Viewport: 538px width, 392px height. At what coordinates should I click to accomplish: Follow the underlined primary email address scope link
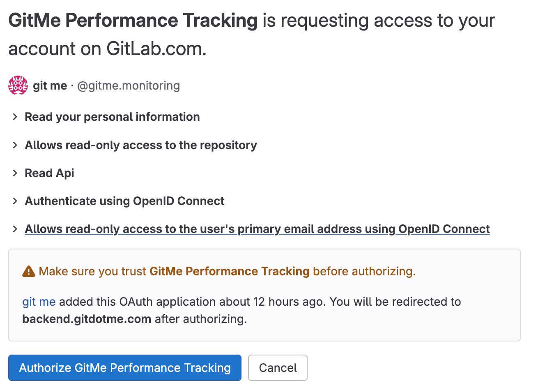[x=257, y=229]
